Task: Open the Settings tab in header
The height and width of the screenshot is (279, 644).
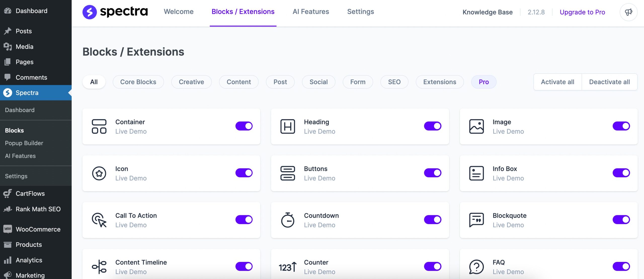Action: coord(360,12)
